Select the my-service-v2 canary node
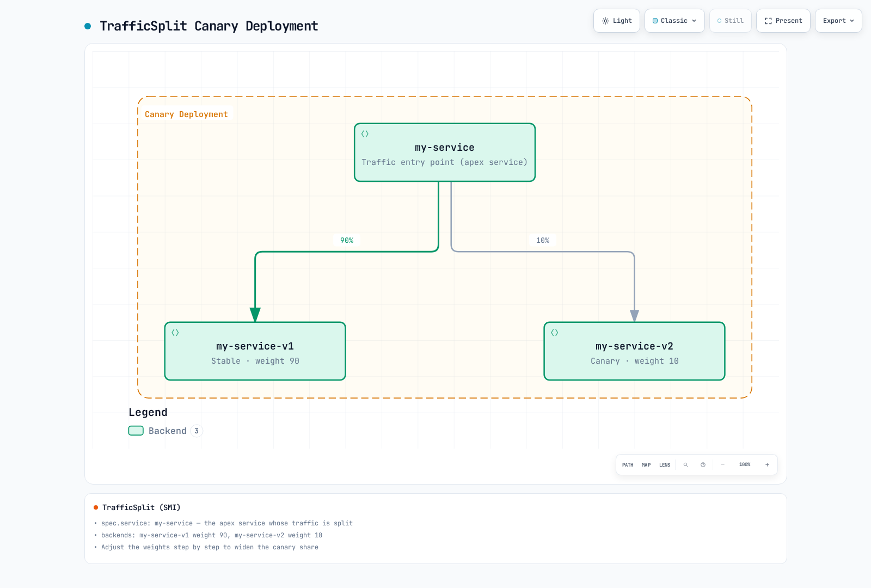This screenshot has height=588, width=871. (x=634, y=351)
